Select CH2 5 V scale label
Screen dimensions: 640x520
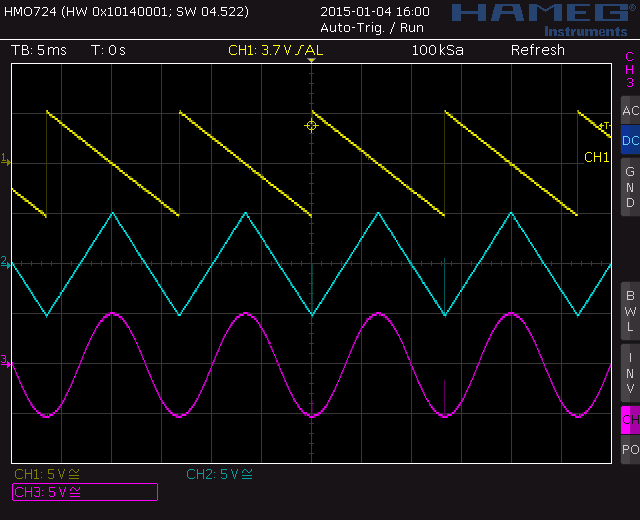click(x=219, y=474)
